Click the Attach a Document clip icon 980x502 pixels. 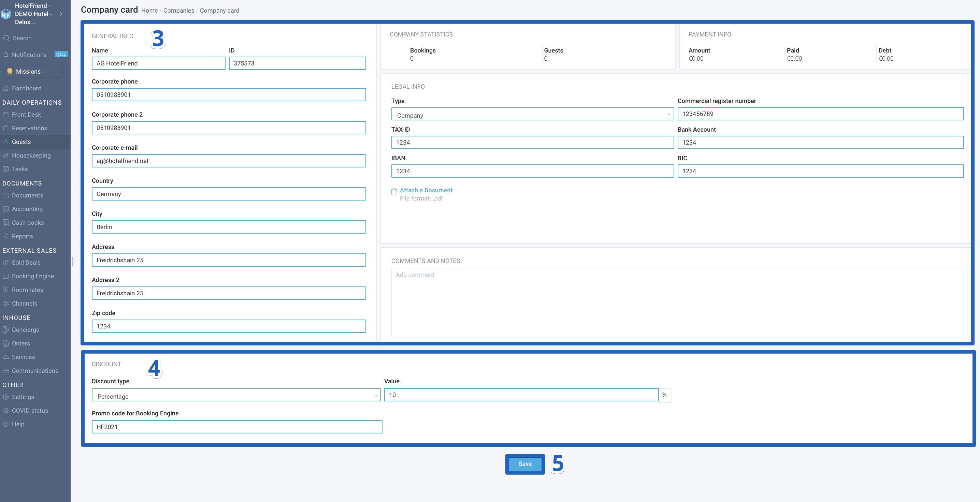click(x=394, y=191)
